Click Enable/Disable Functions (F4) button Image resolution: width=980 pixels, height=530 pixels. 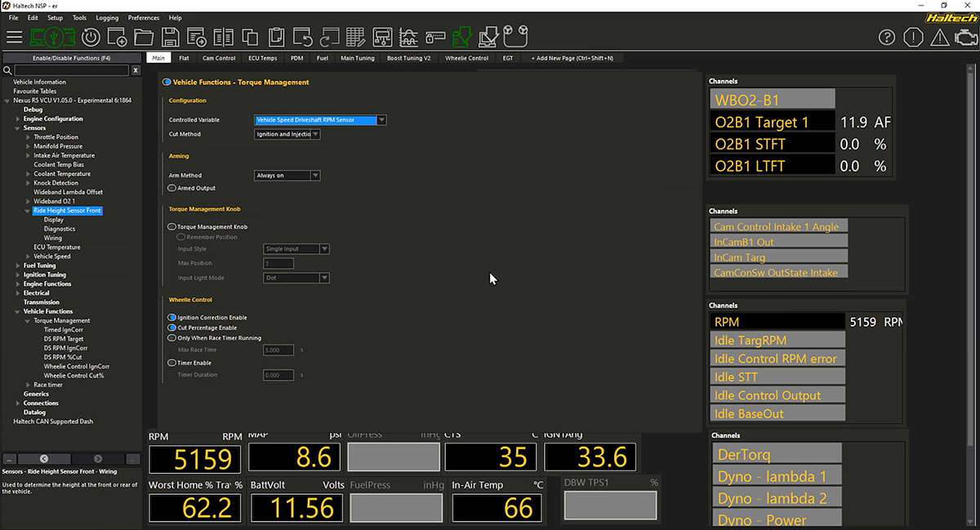(71, 58)
